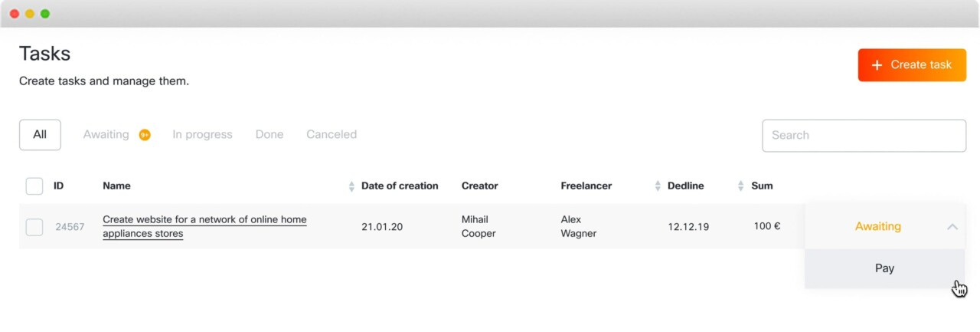Select the All tab filter
The height and width of the screenshot is (332, 980).
(40, 135)
